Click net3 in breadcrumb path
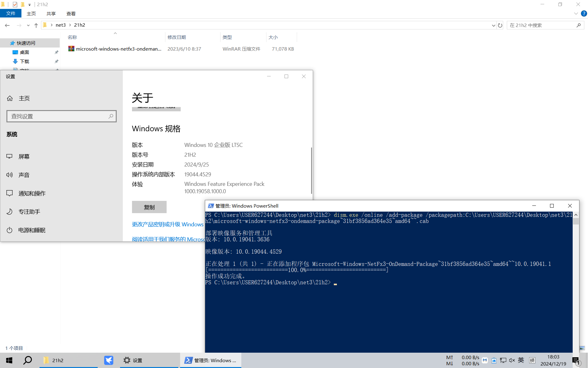This screenshot has width=588, height=368. pos(61,25)
